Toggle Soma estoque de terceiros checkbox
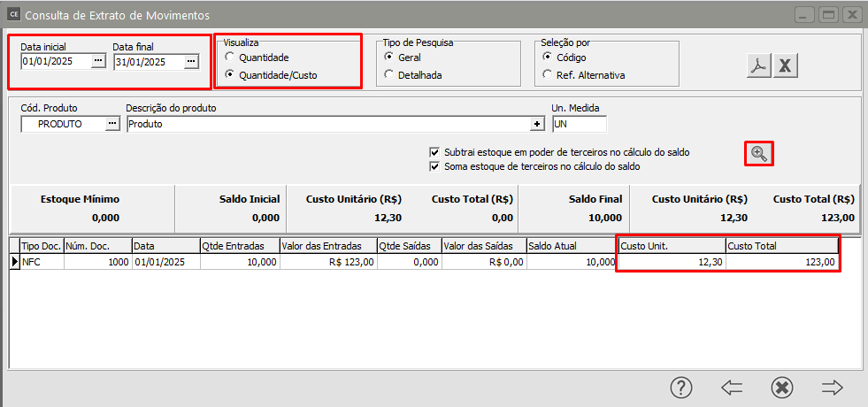The height and width of the screenshot is (407, 868). 434,165
